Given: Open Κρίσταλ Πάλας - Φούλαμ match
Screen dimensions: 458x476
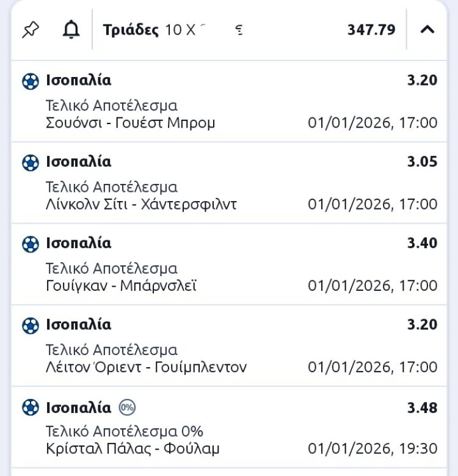Looking at the screenshot, I should (x=133, y=449).
